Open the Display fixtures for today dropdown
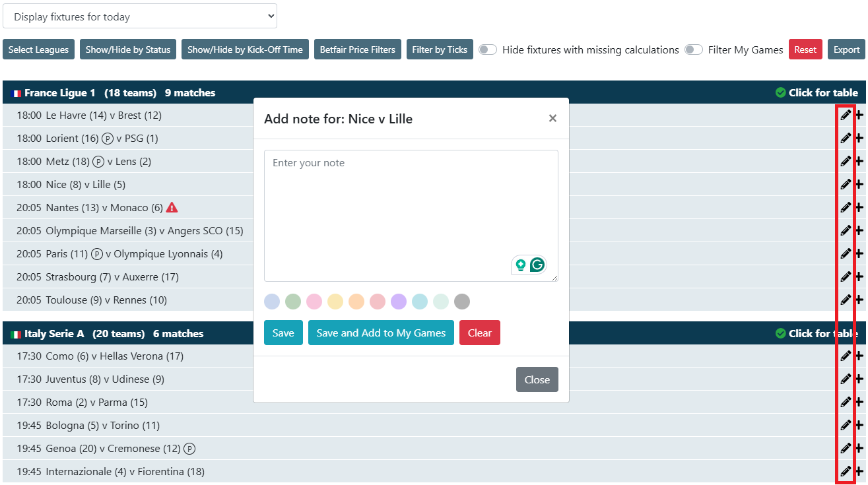The width and height of the screenshot is (868, 485). point(140,16)
